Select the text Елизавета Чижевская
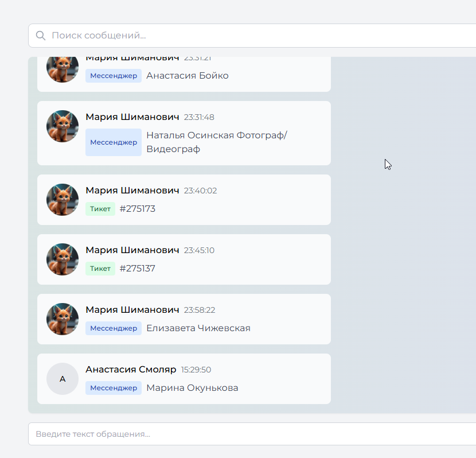The height and width of the screenshot is (458, 476). pos(198,328)
